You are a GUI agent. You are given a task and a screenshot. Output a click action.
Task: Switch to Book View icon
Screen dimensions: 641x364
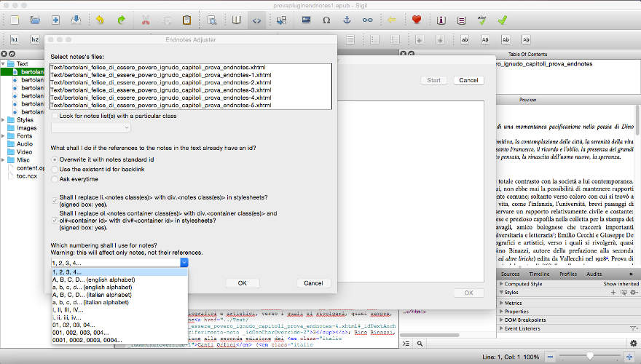tap(236, 20)
